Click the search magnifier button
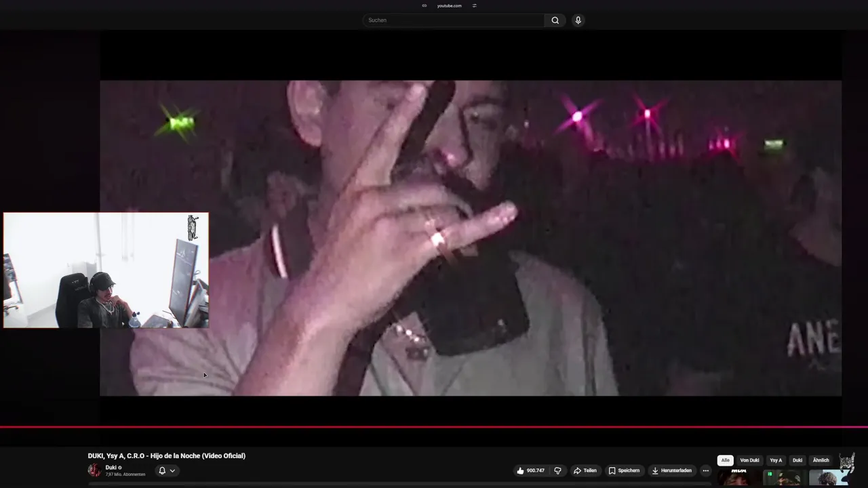This screenshot has height=488, width=868. coord(555,20)
